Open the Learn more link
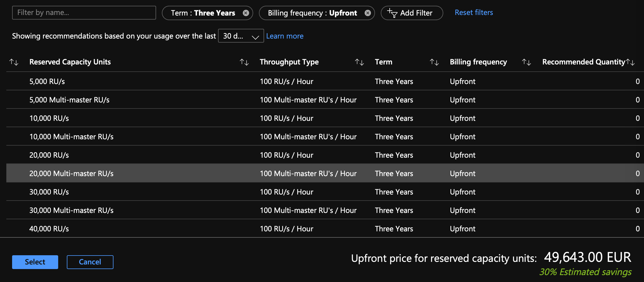This screenshot has width=644, height=282. tap(285, 36)
